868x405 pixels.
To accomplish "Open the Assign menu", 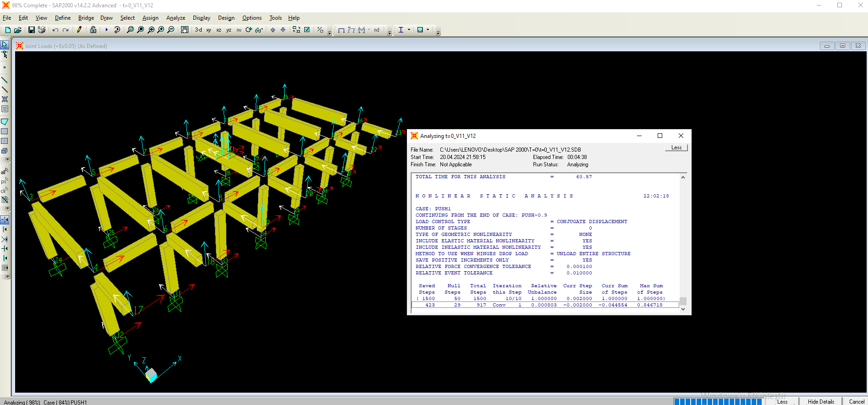I will tap(150, 18).
